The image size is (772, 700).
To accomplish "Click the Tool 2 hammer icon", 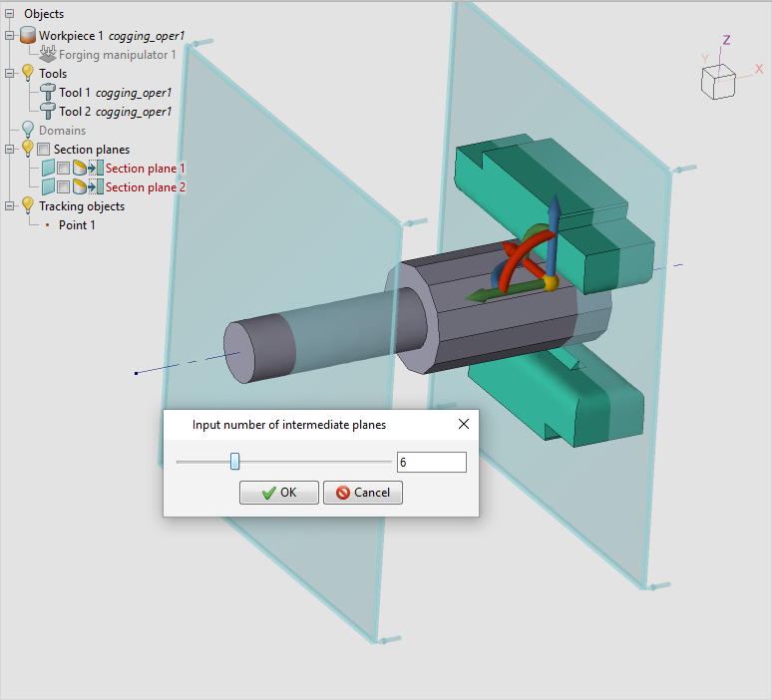I will point(47,112).
